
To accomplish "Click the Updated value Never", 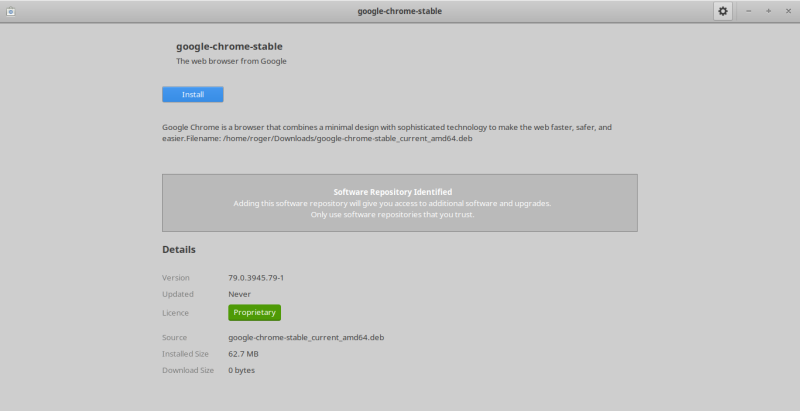I will [239, 294].
